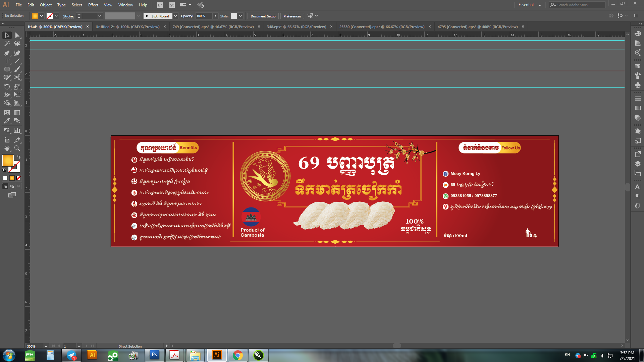
Task: Select the Pen tool
Action: click(x=7, y=53)
